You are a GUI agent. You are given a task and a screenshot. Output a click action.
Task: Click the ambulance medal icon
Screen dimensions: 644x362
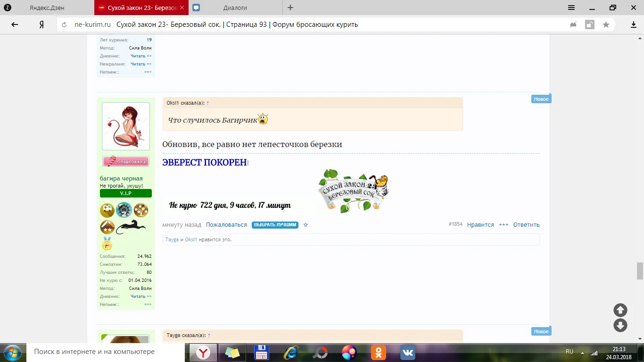click(107, 210)
